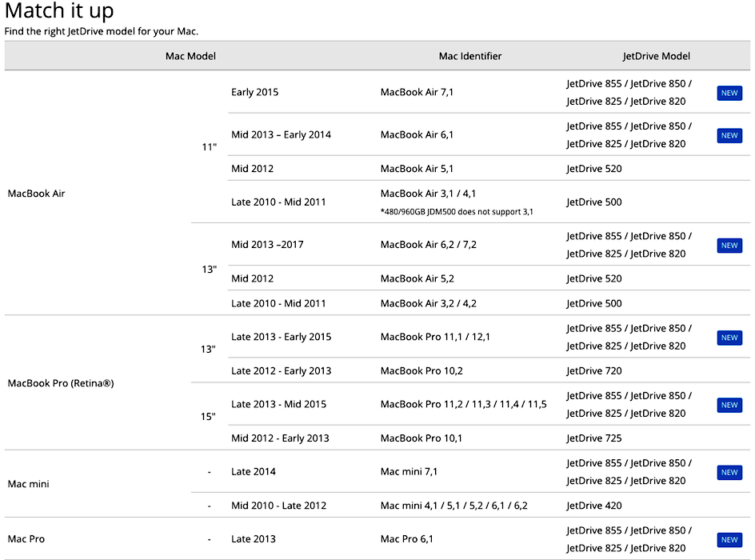
Task: Click the 'Find the right JetDrive model' subtitle
Action: [101, 31]
